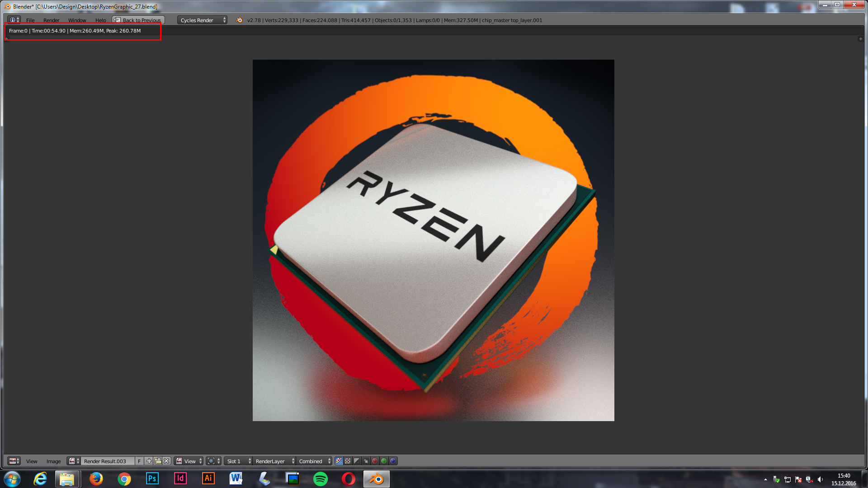The image size is (868, 488).
Task: Toggle alpha channel display button
Action: click(x=357, y=461)
